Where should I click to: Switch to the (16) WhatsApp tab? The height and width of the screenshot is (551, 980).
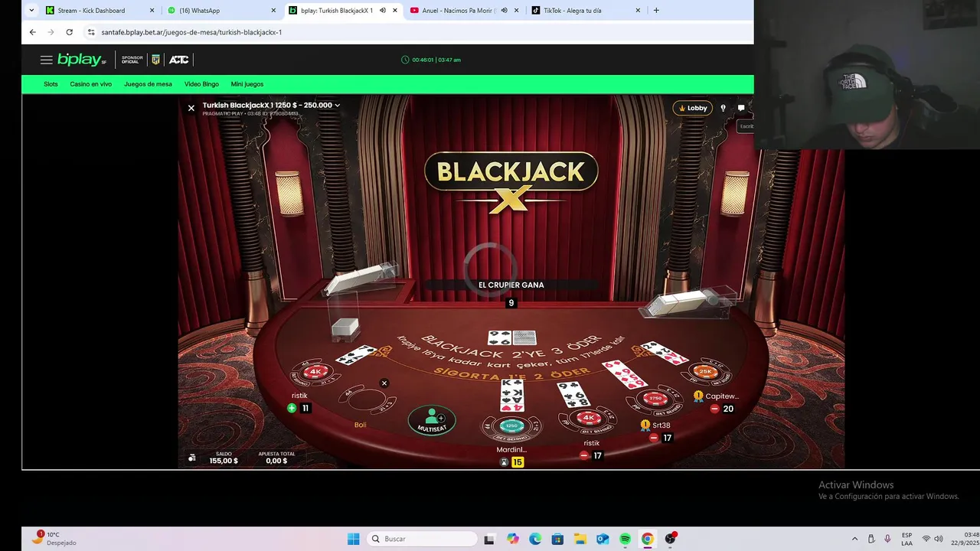coord(221,11)
